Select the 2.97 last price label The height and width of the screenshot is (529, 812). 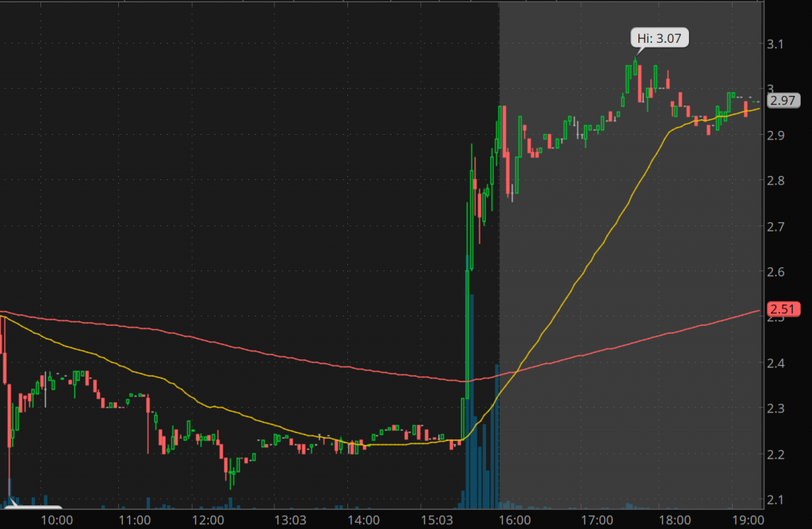[783, 100]
